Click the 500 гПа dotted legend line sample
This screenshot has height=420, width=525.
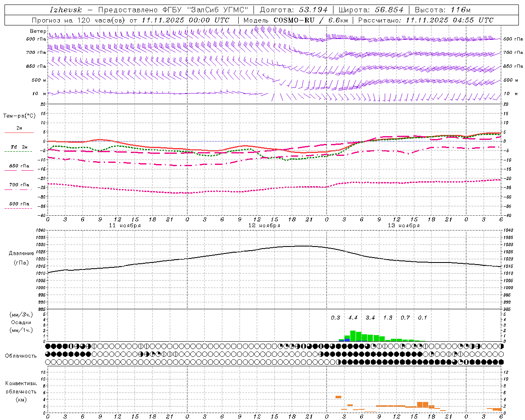coord(18,208)
